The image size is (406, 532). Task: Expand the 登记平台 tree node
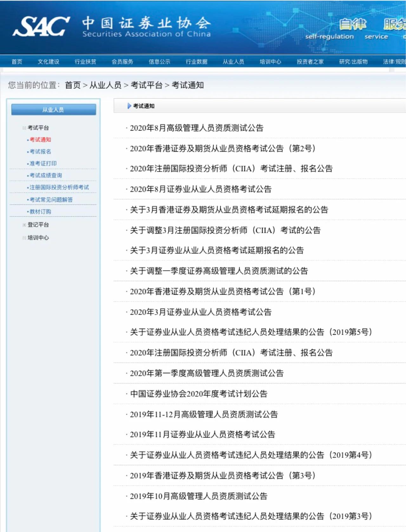[x=24, y=225]
